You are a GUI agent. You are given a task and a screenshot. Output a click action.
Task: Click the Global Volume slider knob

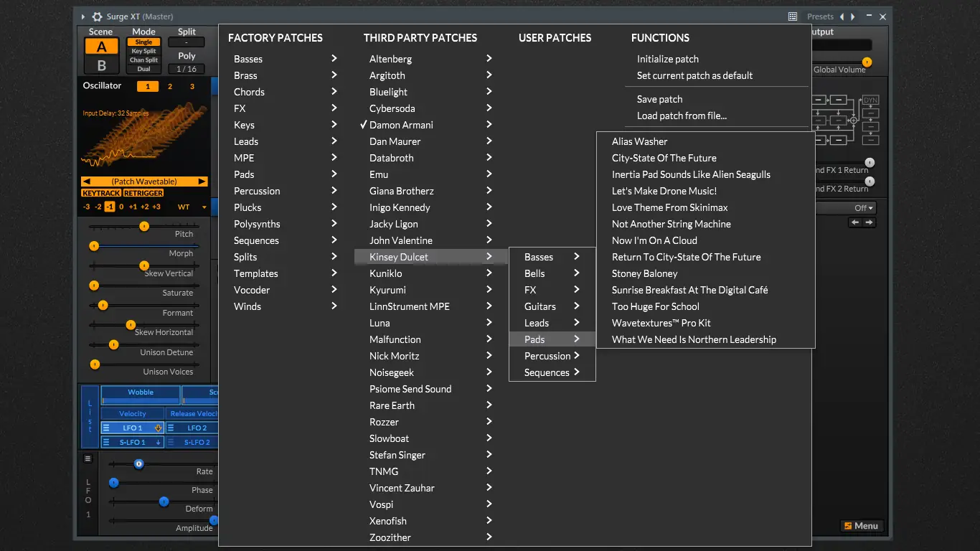[867, 62]
